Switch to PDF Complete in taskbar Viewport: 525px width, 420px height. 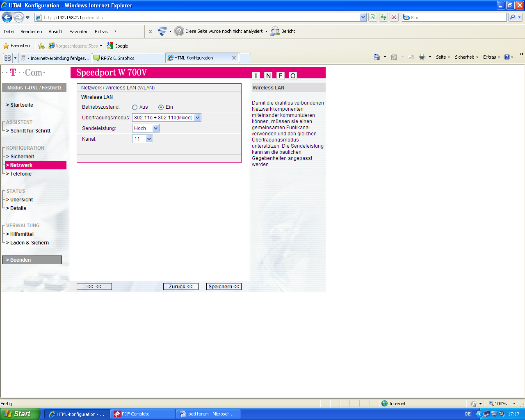pos(142,414)
